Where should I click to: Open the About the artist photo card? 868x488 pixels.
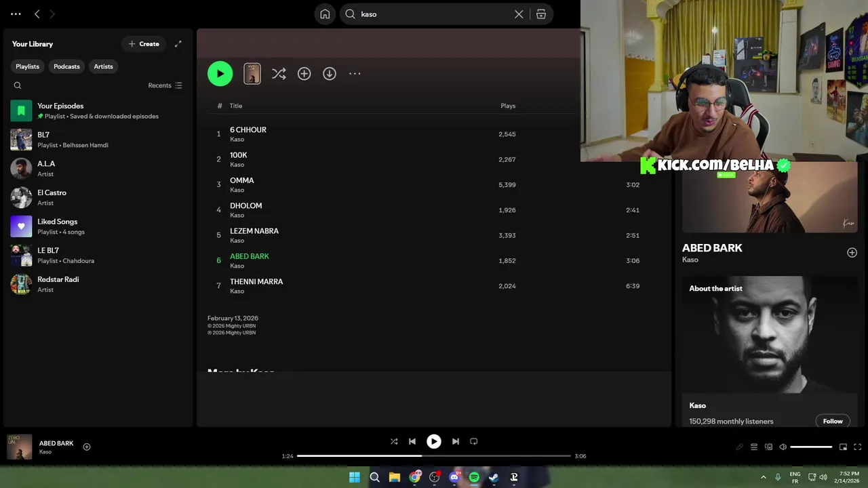point(770,334)
